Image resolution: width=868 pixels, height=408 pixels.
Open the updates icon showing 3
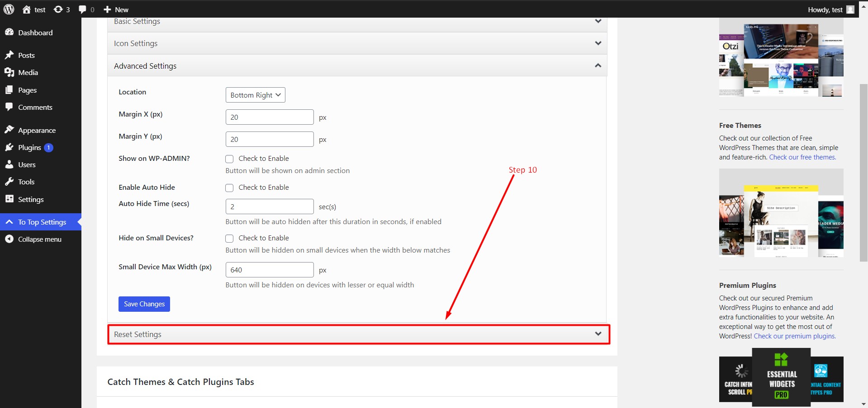[x=58, y=9]
